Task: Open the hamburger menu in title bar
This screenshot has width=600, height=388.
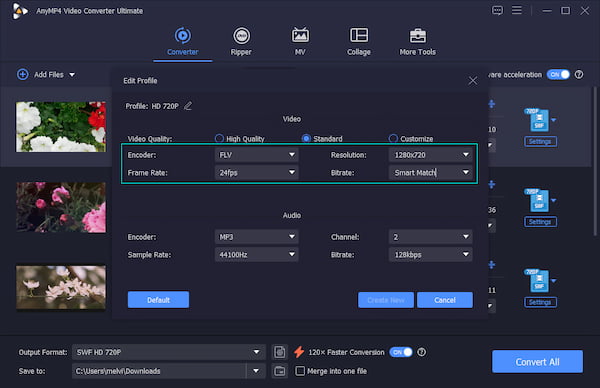Action: [517, 10]
